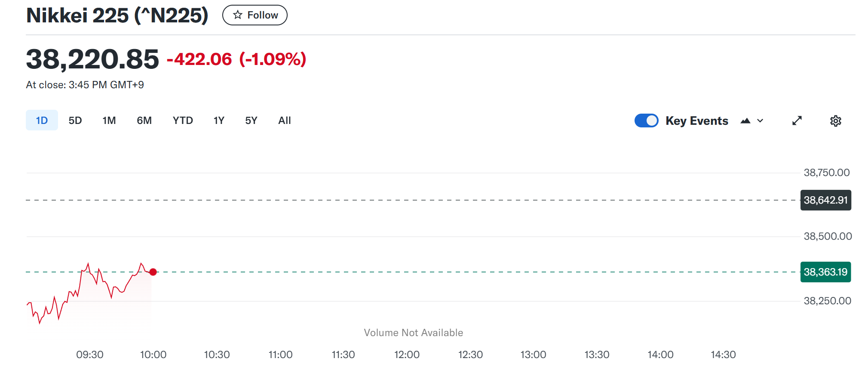View the 5Y chart range
Viewport: 868px width, 374px height.
pyautogui.click(x=251, y=121)
